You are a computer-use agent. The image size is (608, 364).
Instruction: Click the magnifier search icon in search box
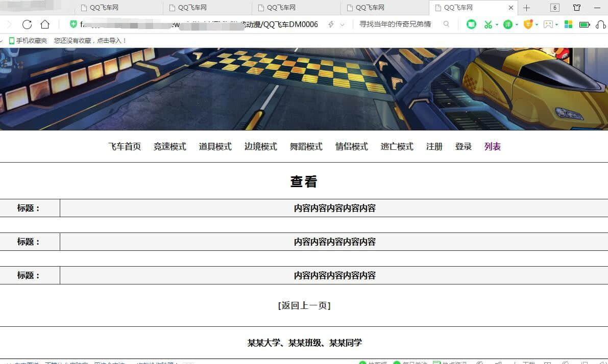click(x=446, y=24)
